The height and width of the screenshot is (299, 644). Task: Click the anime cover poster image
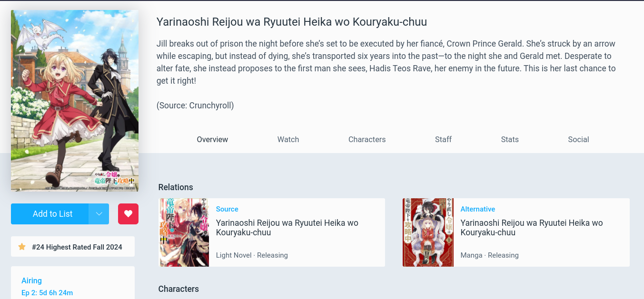[75, 101]
